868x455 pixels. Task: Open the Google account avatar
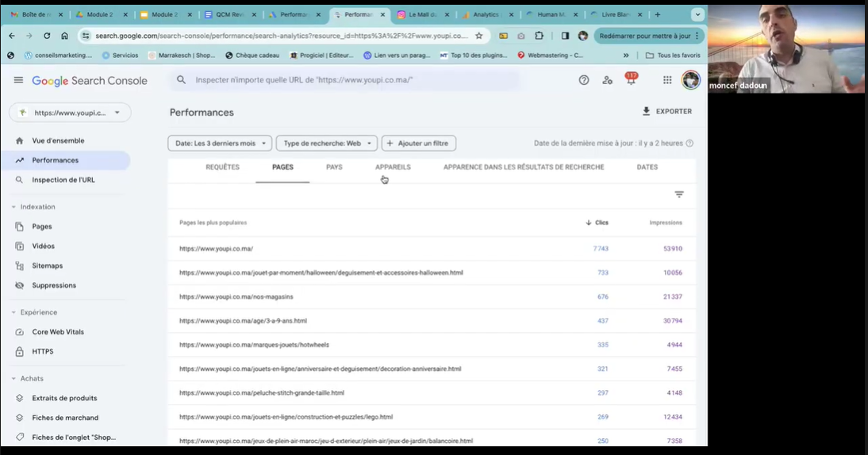pos(690,80)
